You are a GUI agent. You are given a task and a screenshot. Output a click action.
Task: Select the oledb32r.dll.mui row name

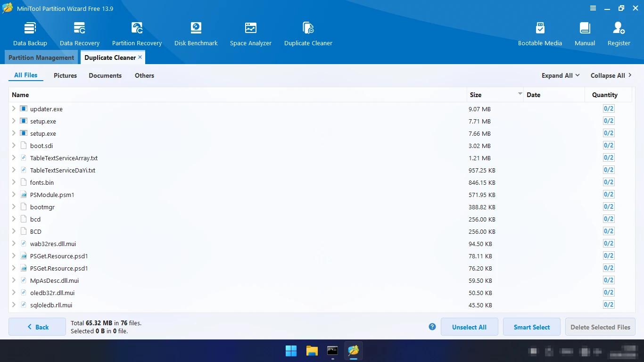point(52,293)
